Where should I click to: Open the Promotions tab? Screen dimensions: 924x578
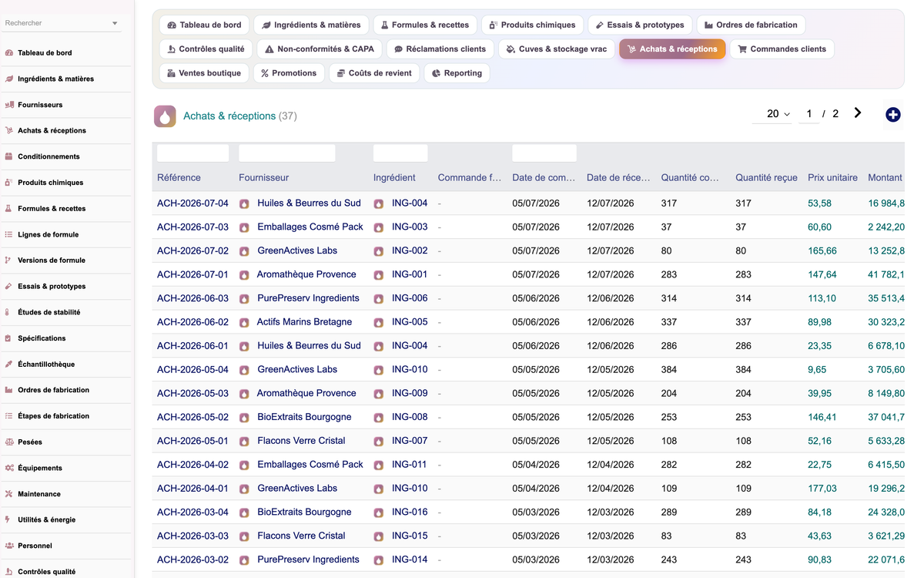pyautogui.click(x=289, y=73)
